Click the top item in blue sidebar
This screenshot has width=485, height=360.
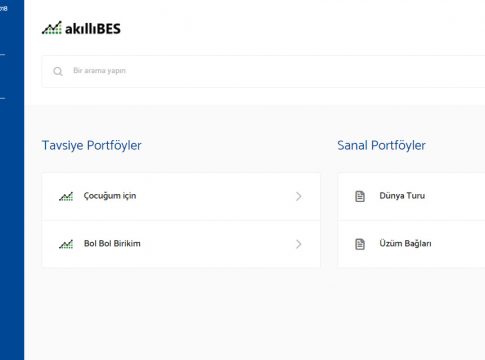click(4, 9)
